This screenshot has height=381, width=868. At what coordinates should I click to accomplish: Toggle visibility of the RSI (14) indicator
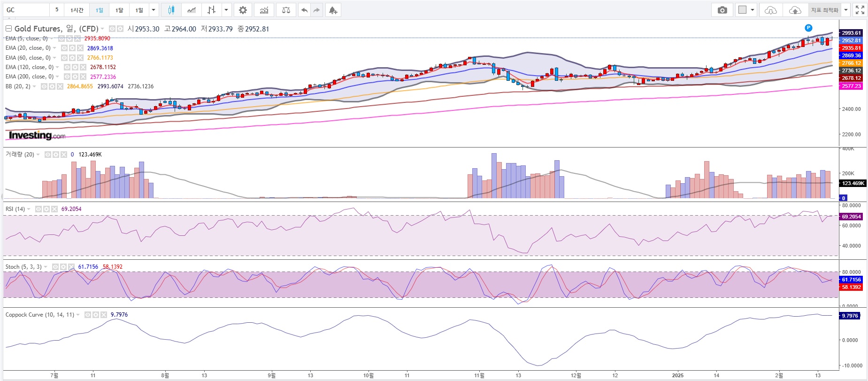coord(38,209)
